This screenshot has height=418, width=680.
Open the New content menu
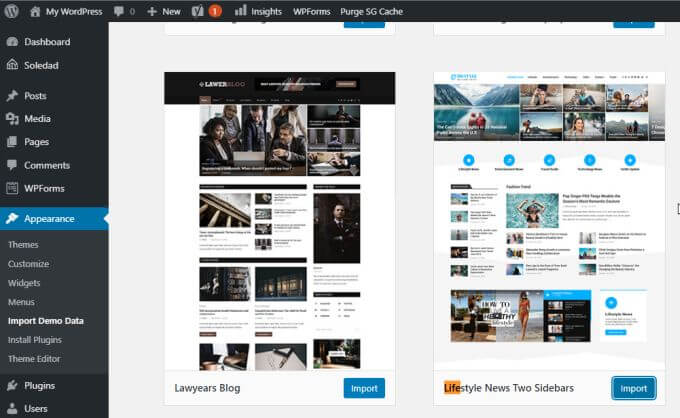pyautogui.click(x=171, y=12)
